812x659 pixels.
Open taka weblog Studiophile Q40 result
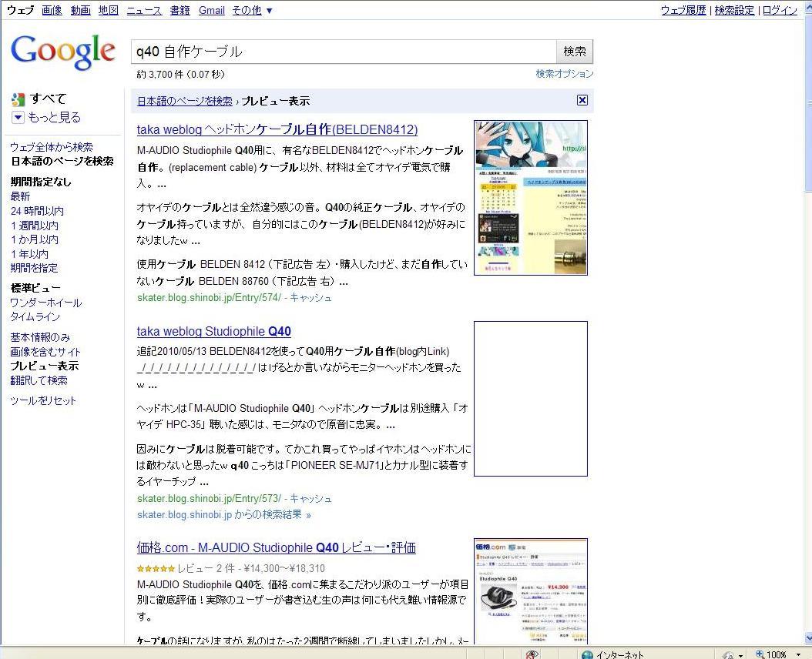pyautogui.click(x=214, y=331)
